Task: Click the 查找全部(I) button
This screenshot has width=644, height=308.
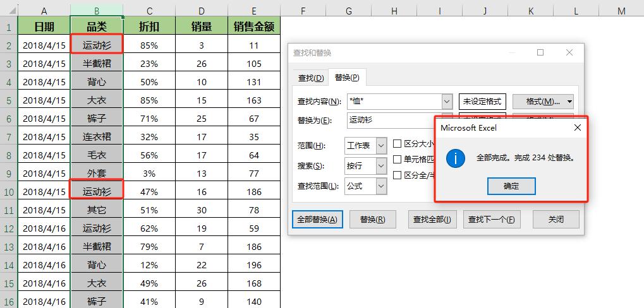Action: (432, 220)
